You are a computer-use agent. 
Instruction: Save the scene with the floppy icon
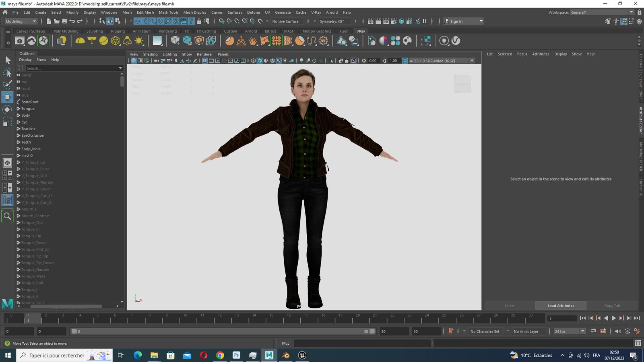[x=64, y=21]
